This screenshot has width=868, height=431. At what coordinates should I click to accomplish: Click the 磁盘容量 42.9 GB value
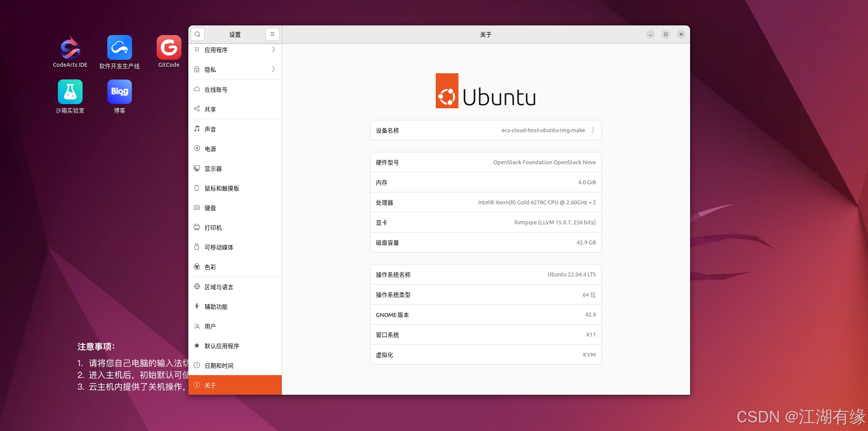tap(586, 242)
